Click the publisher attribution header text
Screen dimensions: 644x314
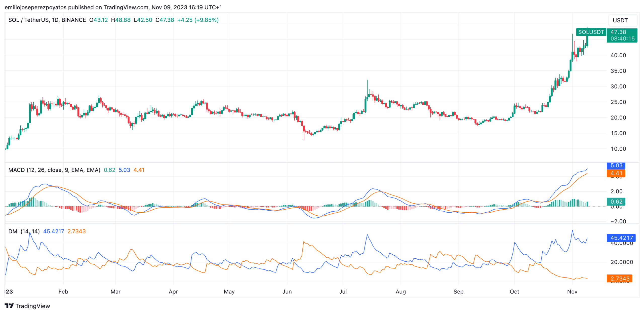[113, 7]
